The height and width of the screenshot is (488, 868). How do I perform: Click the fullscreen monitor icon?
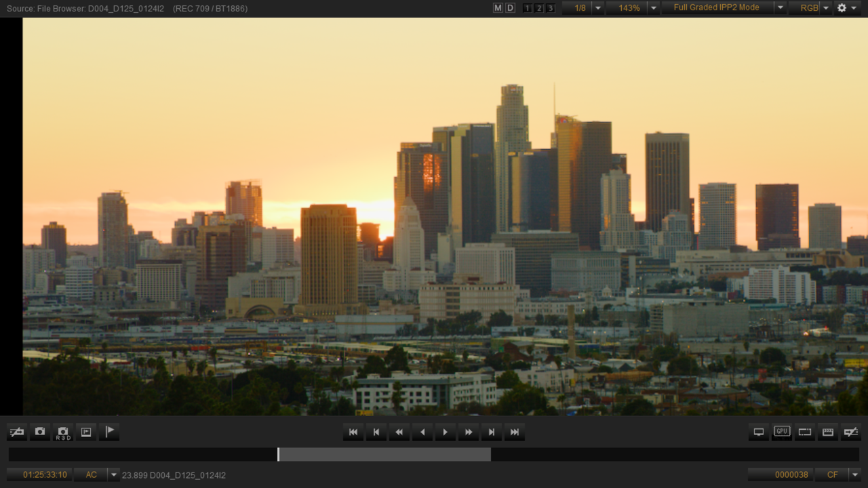tap(758, 432)
